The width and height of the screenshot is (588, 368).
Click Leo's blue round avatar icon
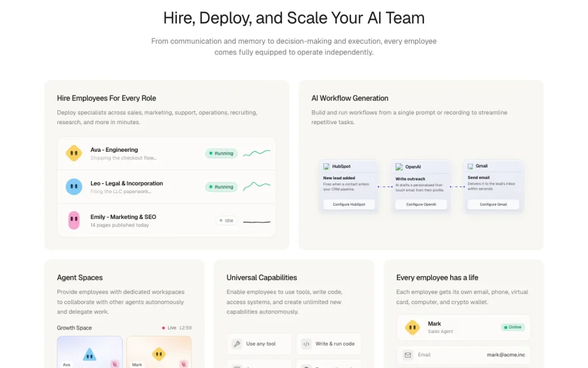[x=74, y=187]
